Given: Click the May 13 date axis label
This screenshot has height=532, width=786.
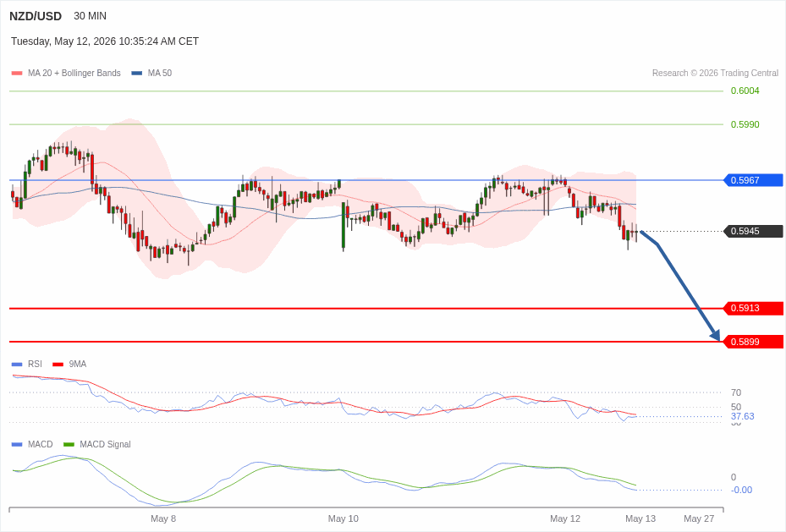Looking at the screenshot, I should click(x=640, y=518).
